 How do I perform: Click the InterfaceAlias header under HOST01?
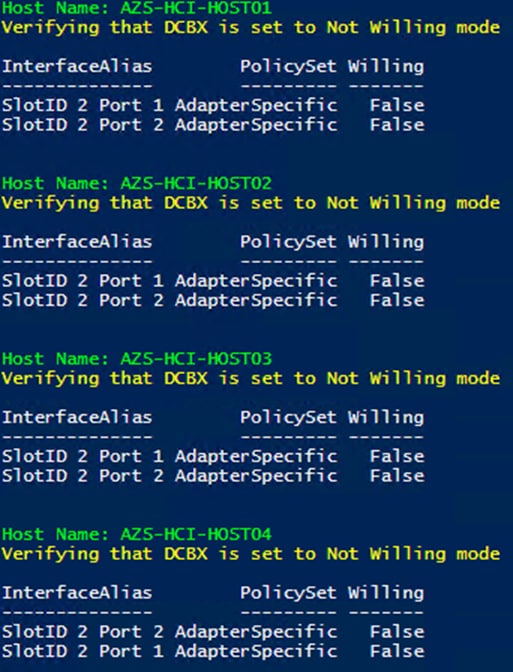tap(77, 66)
